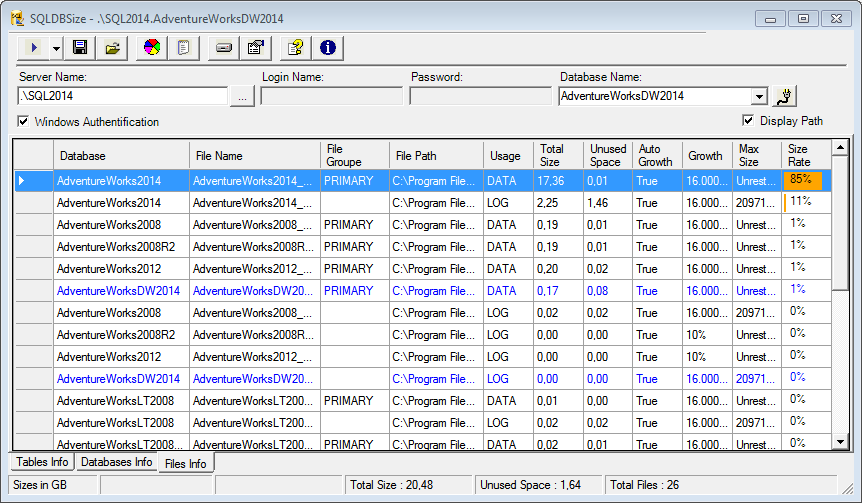Sort by the Unused Space column header

(x=609, y=155)
